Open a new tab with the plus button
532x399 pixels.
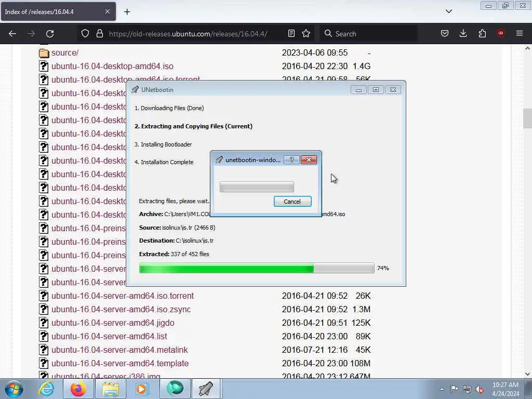pyautogui.click(x=127, y=12)
